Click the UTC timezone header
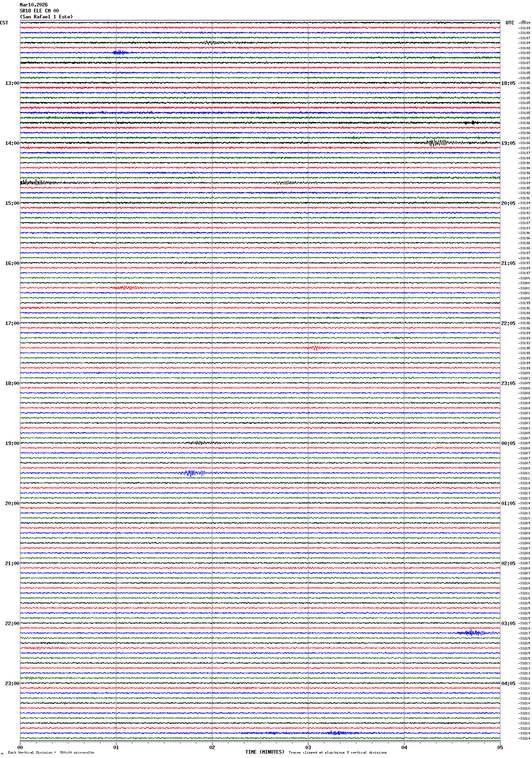Screen dimensions: 532x758 click(x=510, y=23)
